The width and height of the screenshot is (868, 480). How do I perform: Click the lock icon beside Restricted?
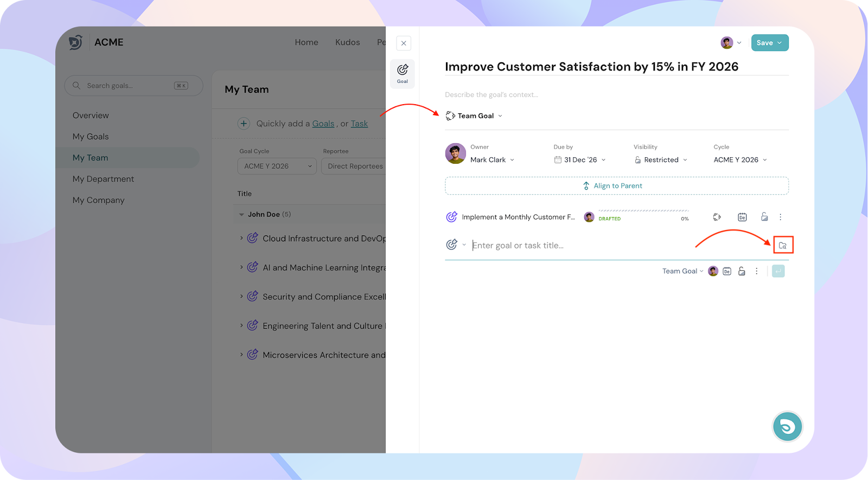[638, 160]
